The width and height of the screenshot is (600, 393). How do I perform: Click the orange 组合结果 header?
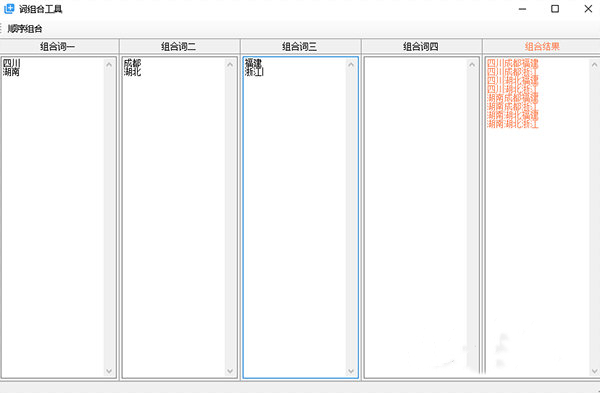pos(542,47)
